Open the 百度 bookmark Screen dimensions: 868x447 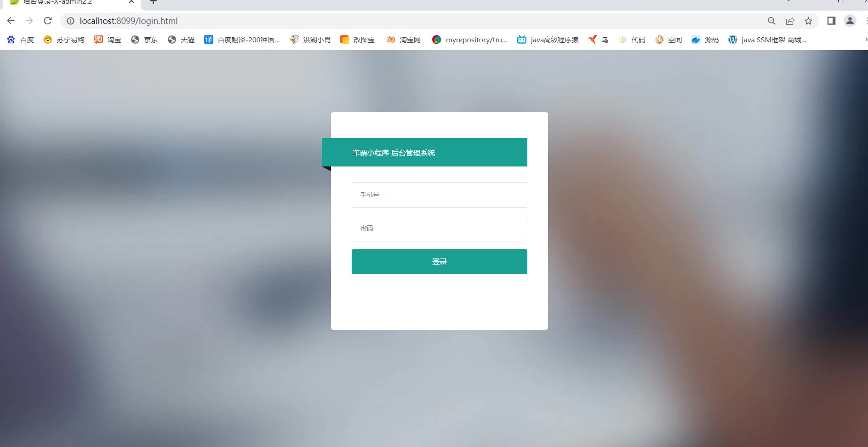click(x=21, y=40)
